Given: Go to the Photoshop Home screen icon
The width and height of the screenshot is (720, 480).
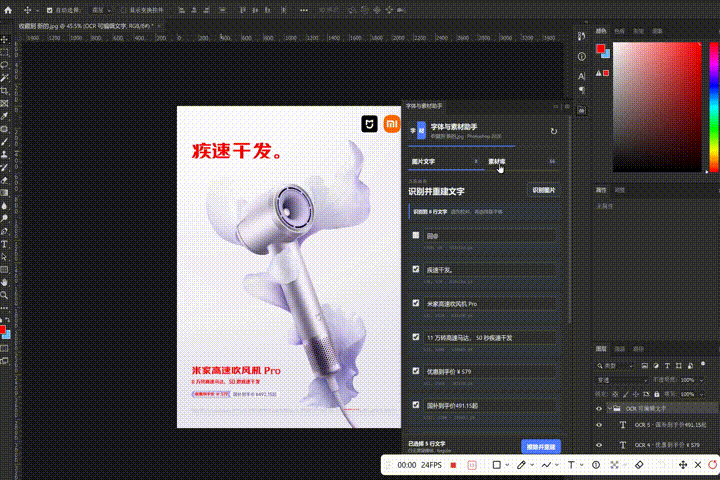Looking at the screenshot, I should click(8, 10).
